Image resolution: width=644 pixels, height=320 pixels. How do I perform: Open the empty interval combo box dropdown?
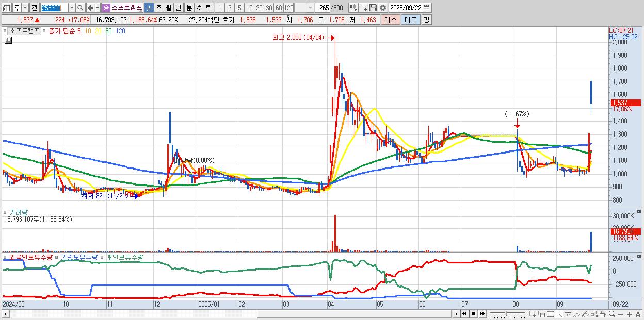[310, 8]
